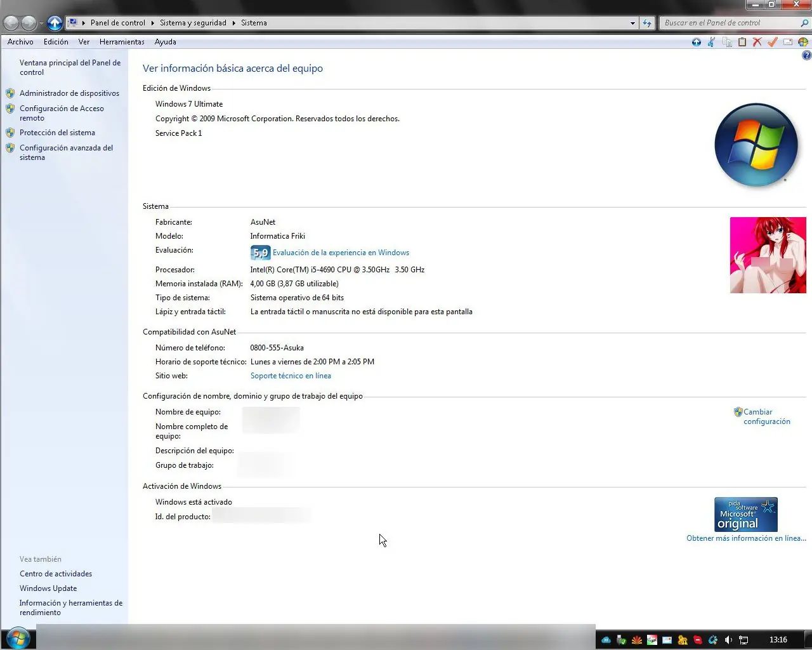Click the Service Pack 1 text
Image resolution: width=812 pixels, height=650 pixels.
pyautogui.click(x=179, y=133)
